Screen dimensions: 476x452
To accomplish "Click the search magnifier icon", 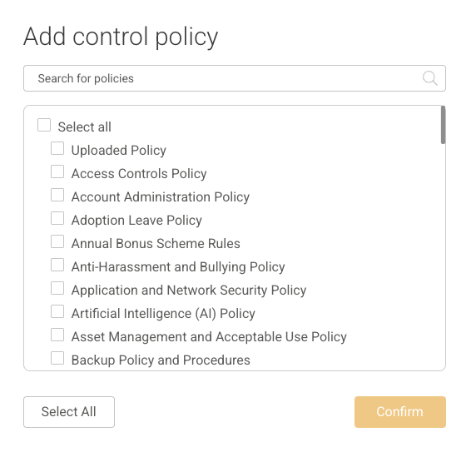I will 429,78.
